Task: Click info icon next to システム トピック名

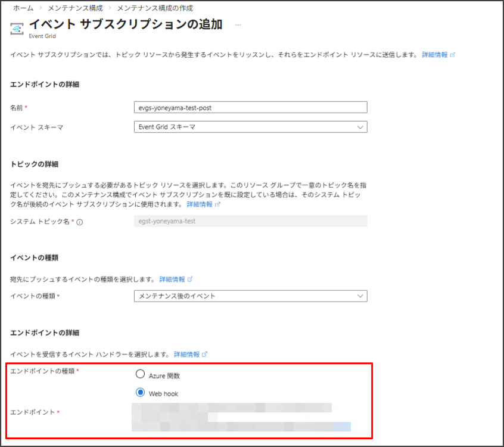Action: 79,222
